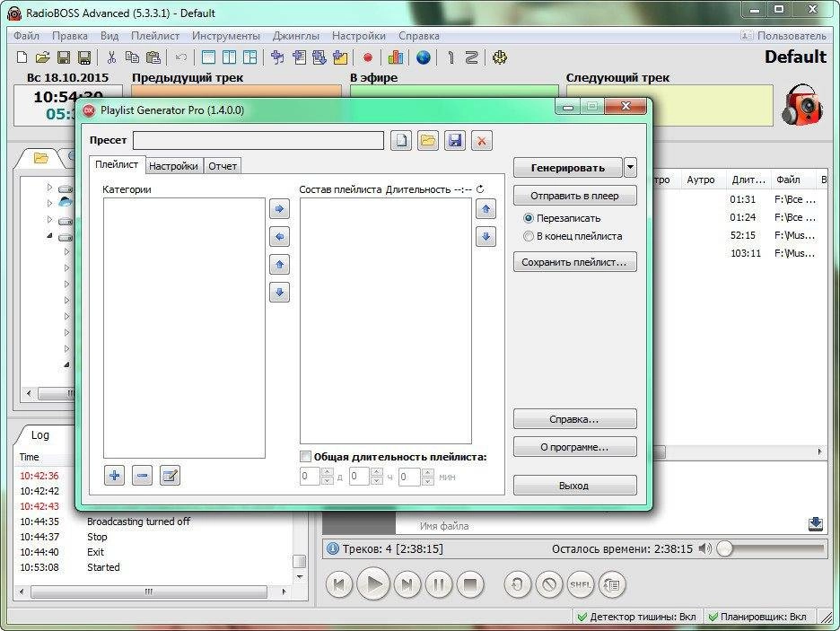Click new preset icon in Playlist Generator
This screenshot has height=631, width=840.
pyautogui.click(x=401, y=141)
